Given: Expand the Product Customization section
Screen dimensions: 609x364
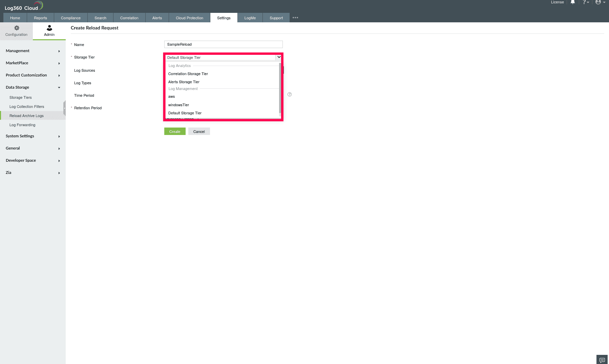Looking at the screenshot, I should tap(33, 75).
